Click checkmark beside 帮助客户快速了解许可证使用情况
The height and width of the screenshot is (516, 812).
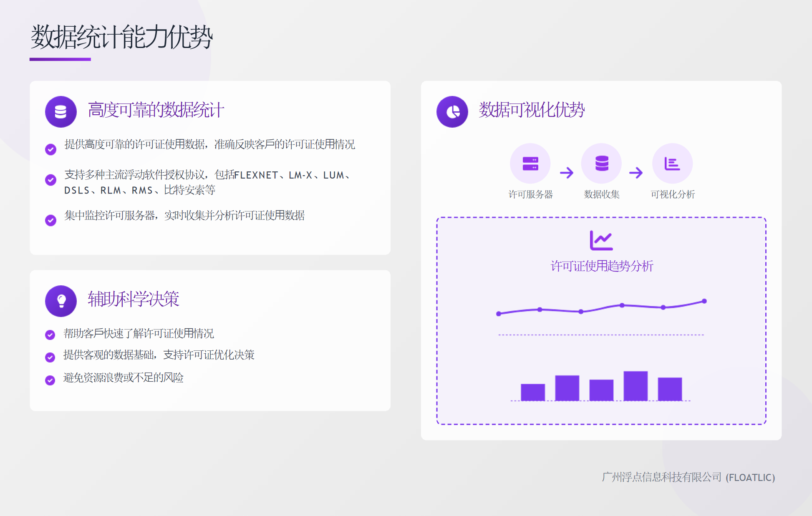click(x=50, y=335)
